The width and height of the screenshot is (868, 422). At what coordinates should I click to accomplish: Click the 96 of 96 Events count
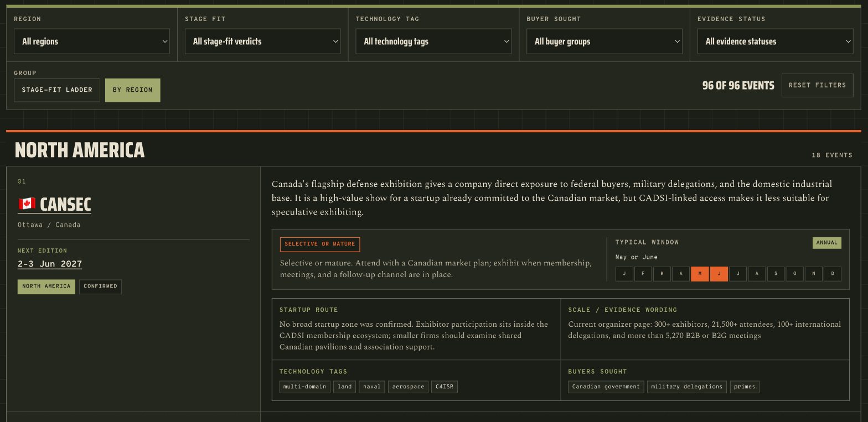738,86
